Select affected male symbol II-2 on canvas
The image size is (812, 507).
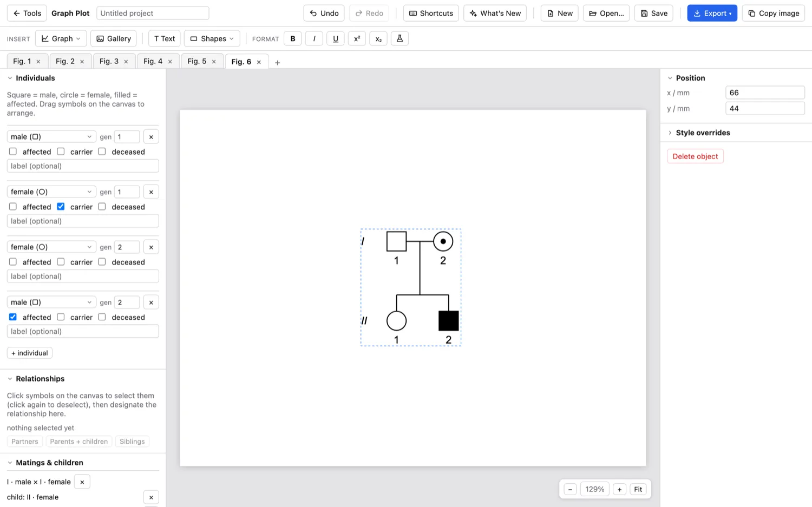[449, 321]
